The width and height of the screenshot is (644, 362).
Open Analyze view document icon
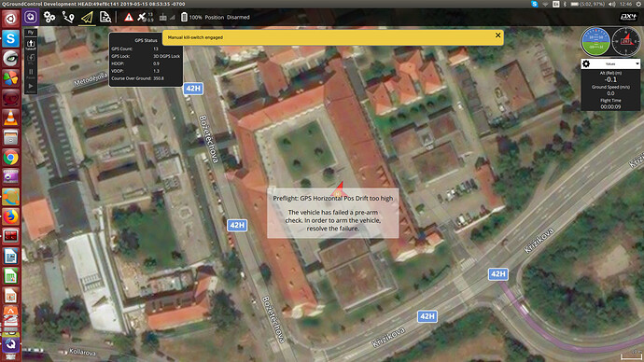(x=105, y=17)
